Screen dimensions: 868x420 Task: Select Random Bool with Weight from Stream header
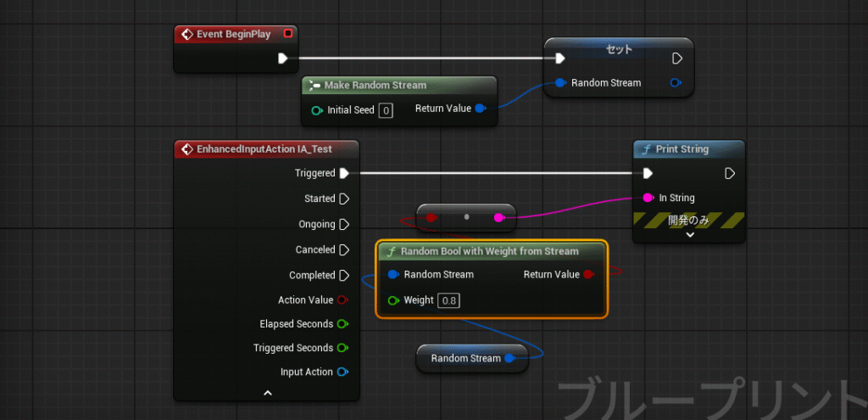(x=492, y=251)
